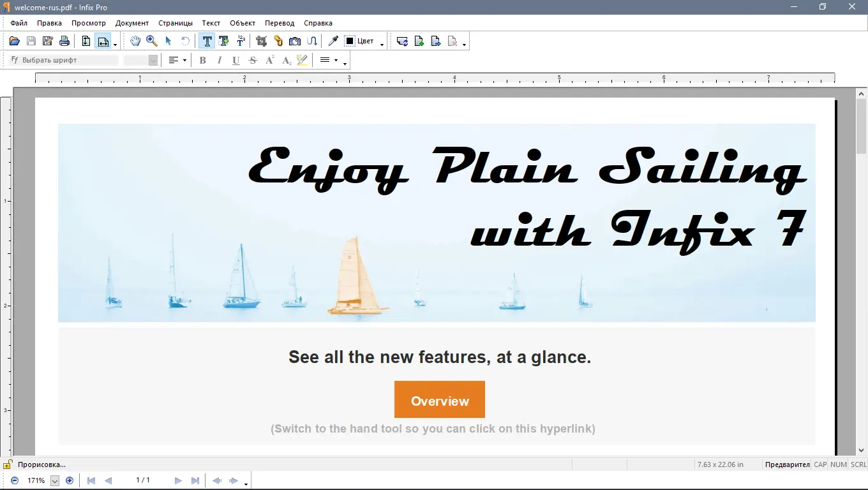The image size is (868, 490).
Task: Open the Документ menu
Action: pos(131,23)
